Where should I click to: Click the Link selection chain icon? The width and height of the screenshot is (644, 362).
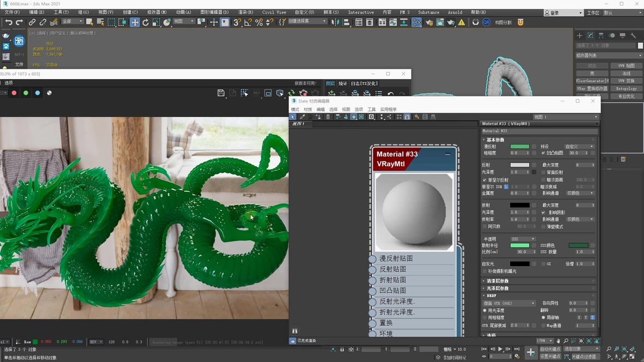(32, 22)
